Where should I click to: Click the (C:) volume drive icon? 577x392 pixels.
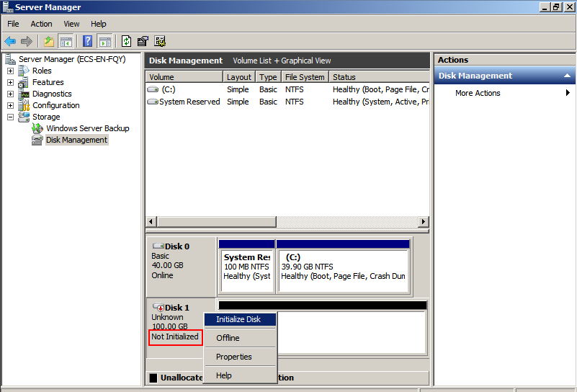pyautogui.click(x=153, y=89)
